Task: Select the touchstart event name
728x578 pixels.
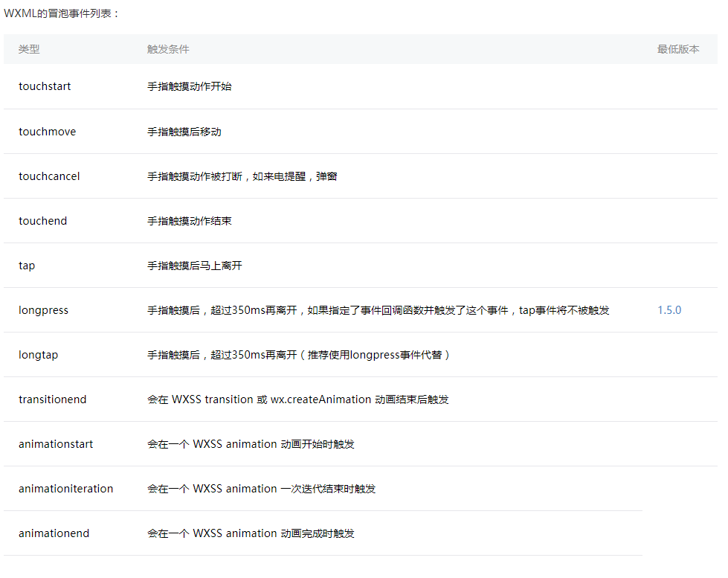Action: (x=45, y=86)
